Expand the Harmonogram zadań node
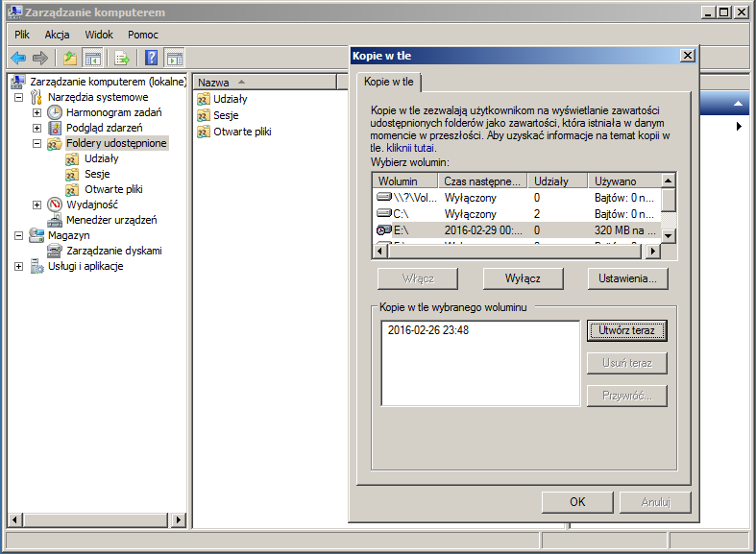 [37, 112]
